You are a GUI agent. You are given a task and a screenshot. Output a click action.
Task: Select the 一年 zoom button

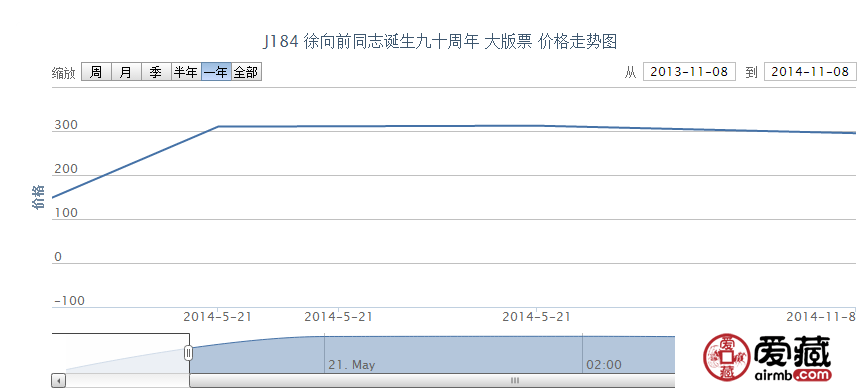click(x=216, y=72)
